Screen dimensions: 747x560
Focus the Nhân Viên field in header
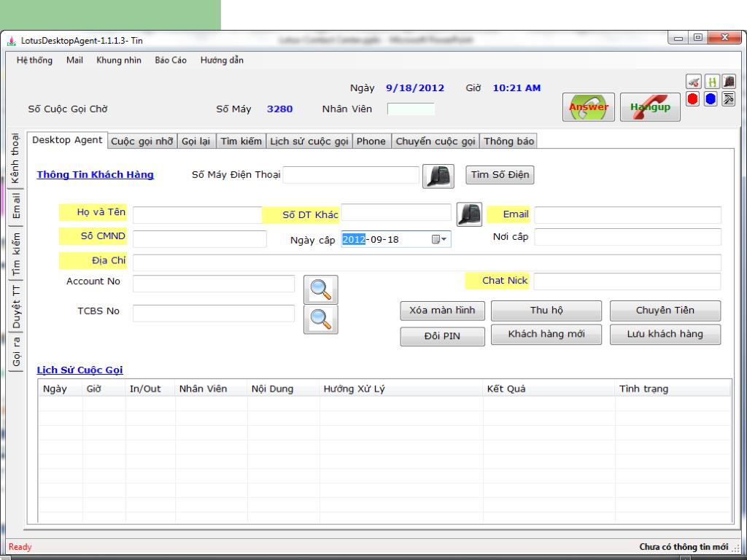click(411, 109)
